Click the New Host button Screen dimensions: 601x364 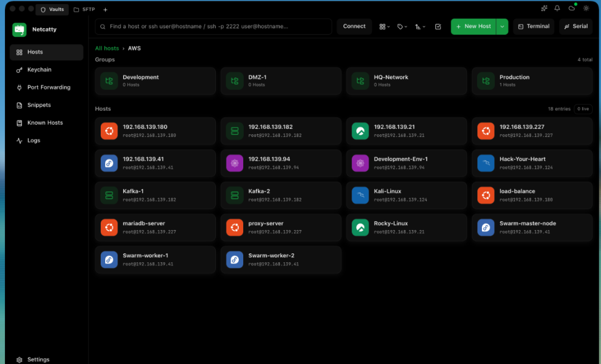(474, 27)
